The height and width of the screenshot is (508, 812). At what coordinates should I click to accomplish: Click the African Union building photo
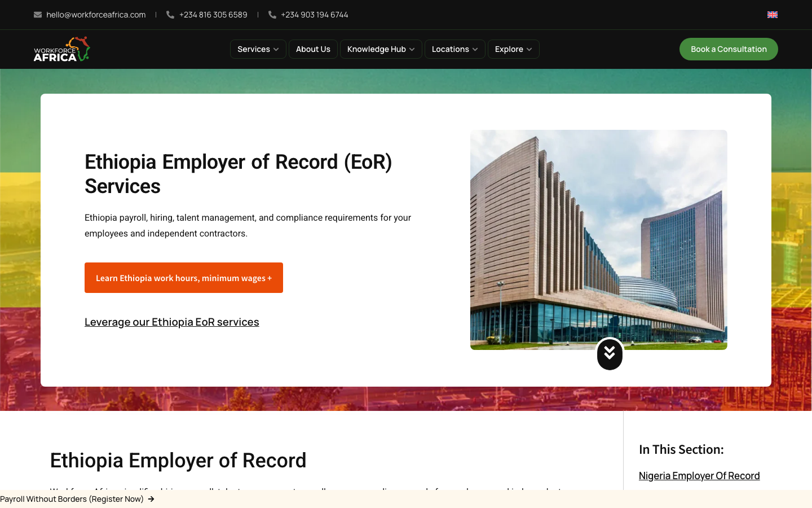tap(599, 240)
